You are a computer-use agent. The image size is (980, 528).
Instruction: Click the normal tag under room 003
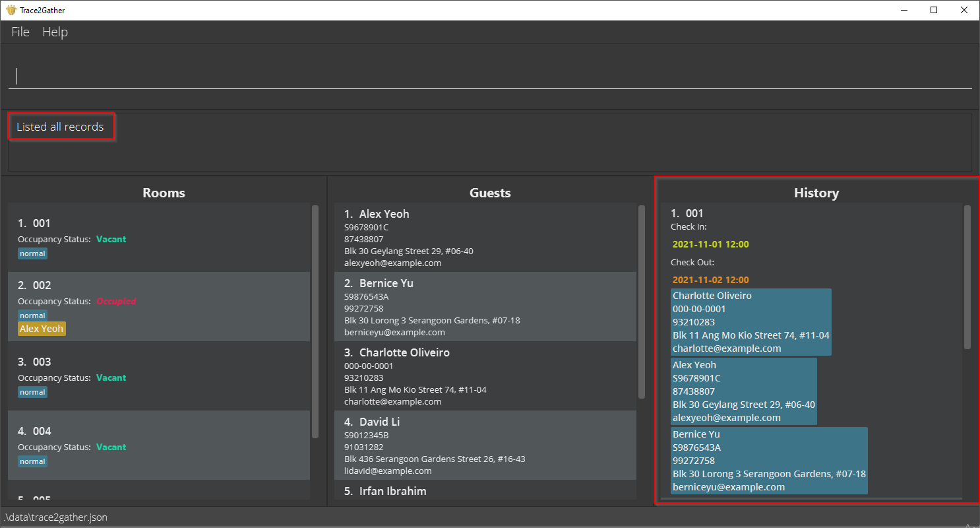32,392
